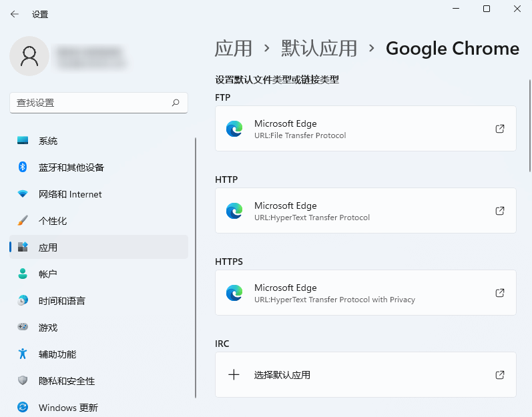Open the IRC row's external link icon
Image resolution: width=532 pixels, height=417 pixels.
pos(500,375)
